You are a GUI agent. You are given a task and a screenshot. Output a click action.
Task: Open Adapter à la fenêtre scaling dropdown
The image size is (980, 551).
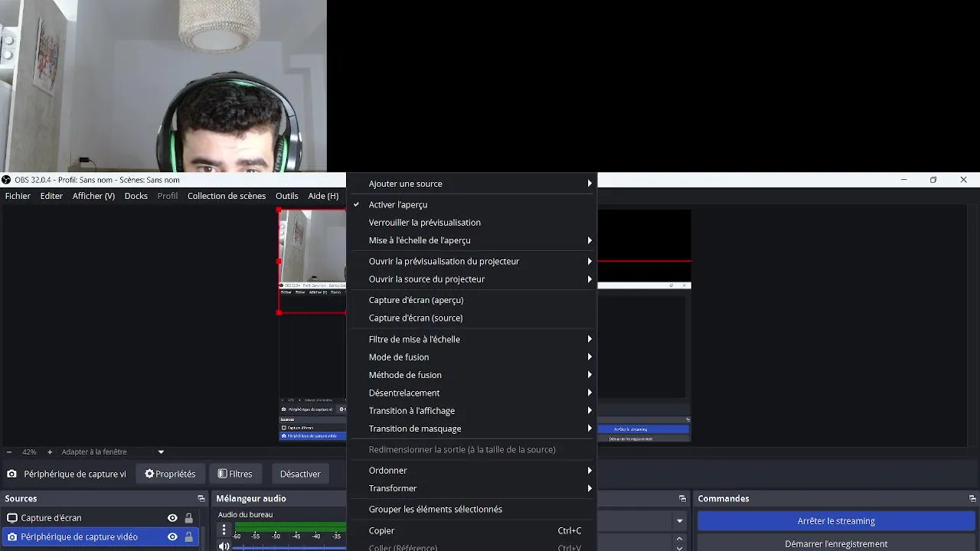point(113,452)
